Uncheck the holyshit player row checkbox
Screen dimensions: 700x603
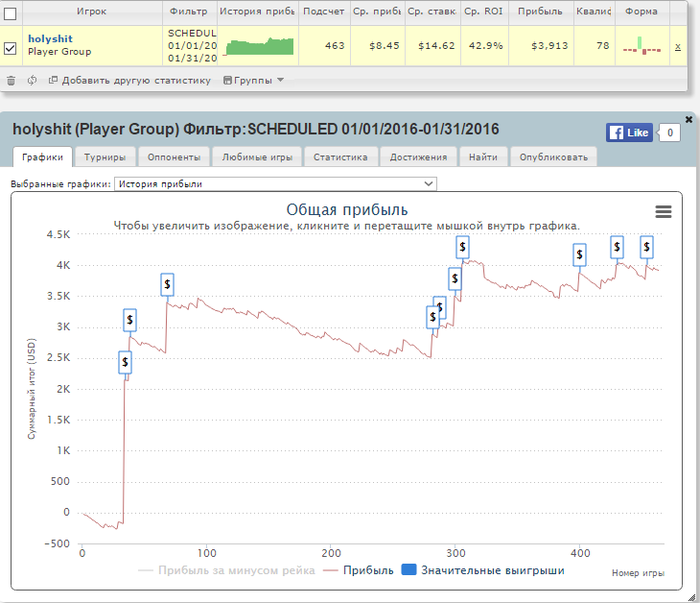[10, 48]
